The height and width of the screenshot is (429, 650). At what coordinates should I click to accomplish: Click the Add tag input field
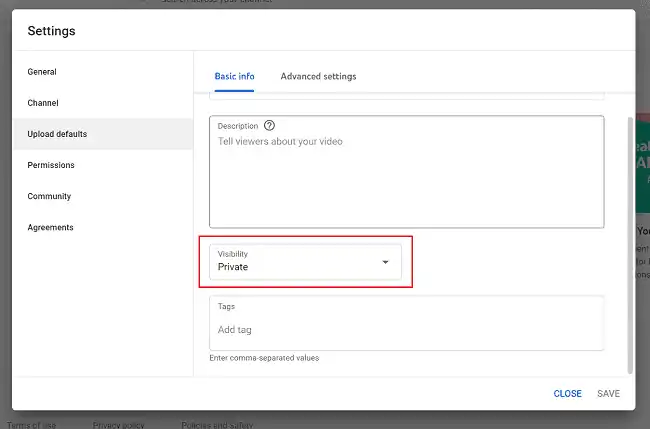[407, 330]
